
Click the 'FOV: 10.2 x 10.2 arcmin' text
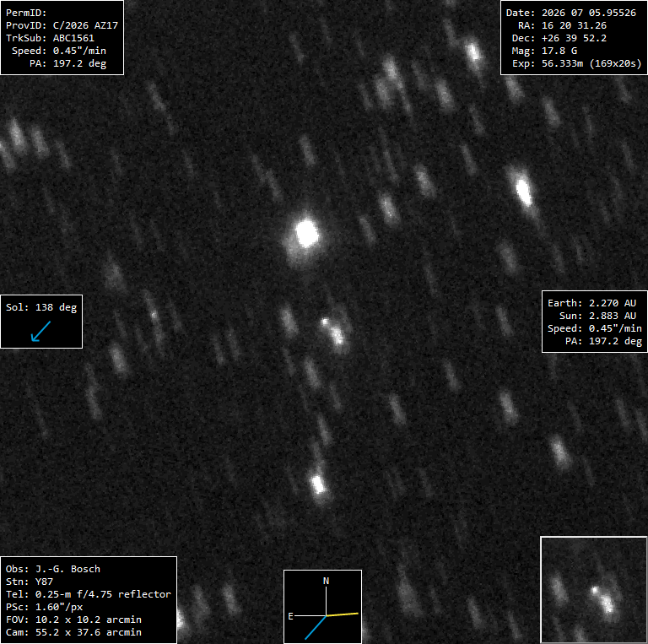click(x=73, y=620)
